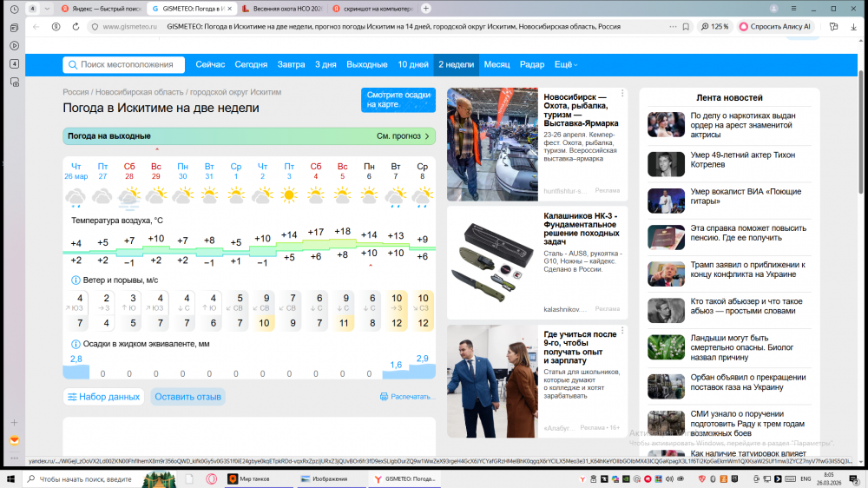Go back using the browser back arrow
Screen dimensions: 868x488
click(36, 27)
